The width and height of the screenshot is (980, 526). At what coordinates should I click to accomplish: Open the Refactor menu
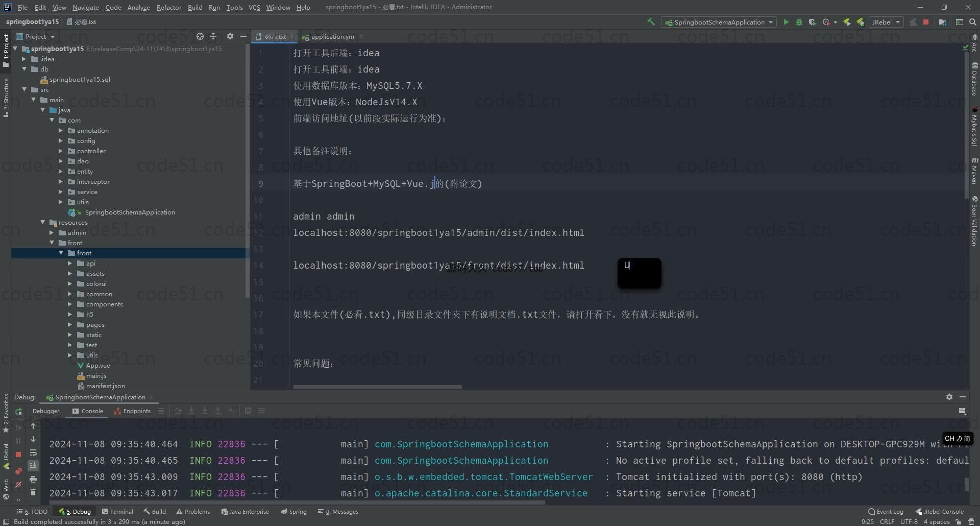(169, 7)
